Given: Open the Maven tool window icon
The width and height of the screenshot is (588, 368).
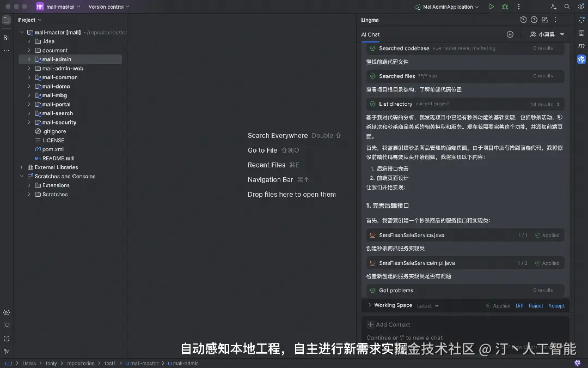Looking at the screenshot, I should pos(581,46).
